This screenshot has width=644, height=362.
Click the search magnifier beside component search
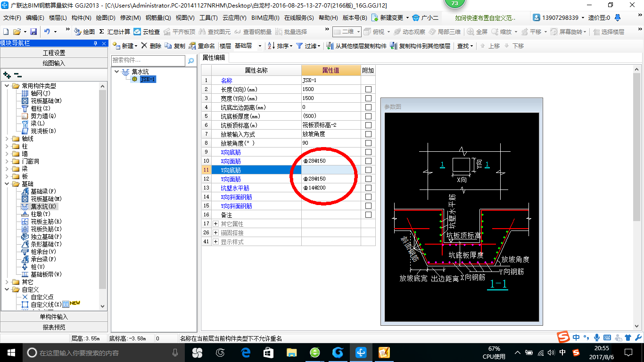click(191, 61)
